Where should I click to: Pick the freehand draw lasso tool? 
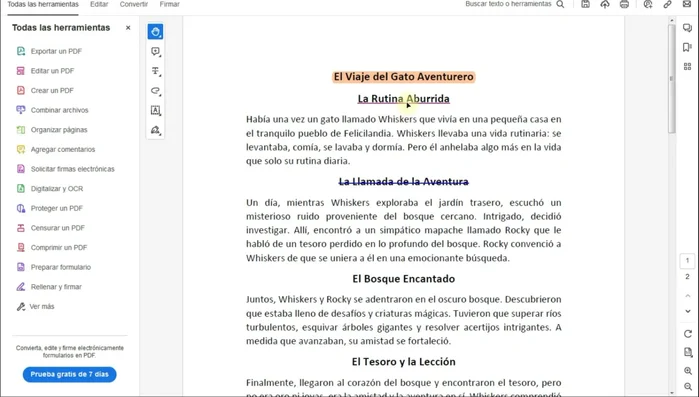point(156,91)
